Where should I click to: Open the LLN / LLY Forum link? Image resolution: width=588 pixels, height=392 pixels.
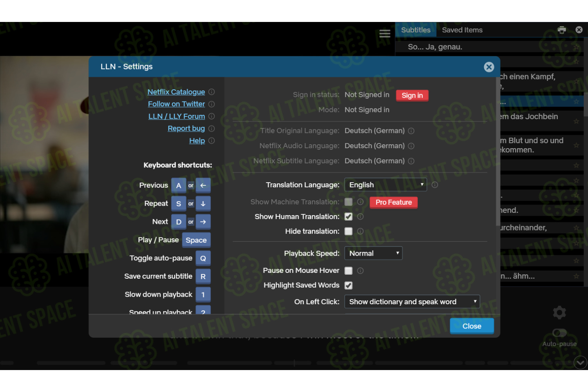[x=177, y=116]
